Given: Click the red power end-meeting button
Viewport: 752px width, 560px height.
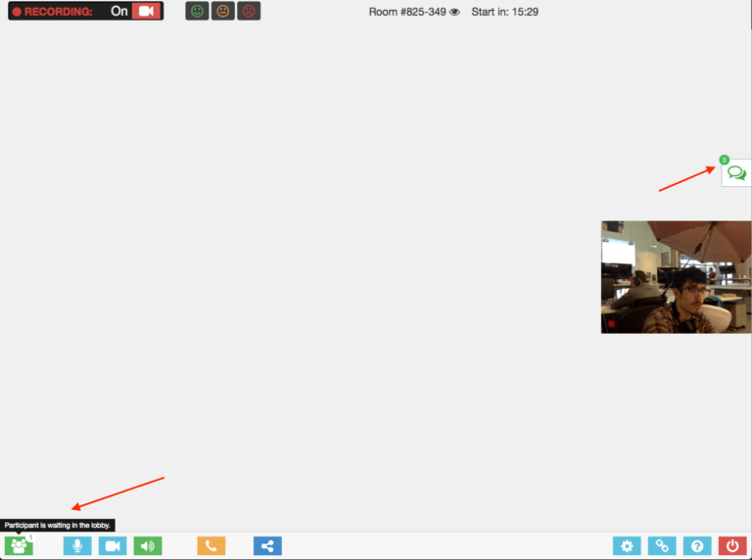Looking at the screenshot, I should [732, 545].
